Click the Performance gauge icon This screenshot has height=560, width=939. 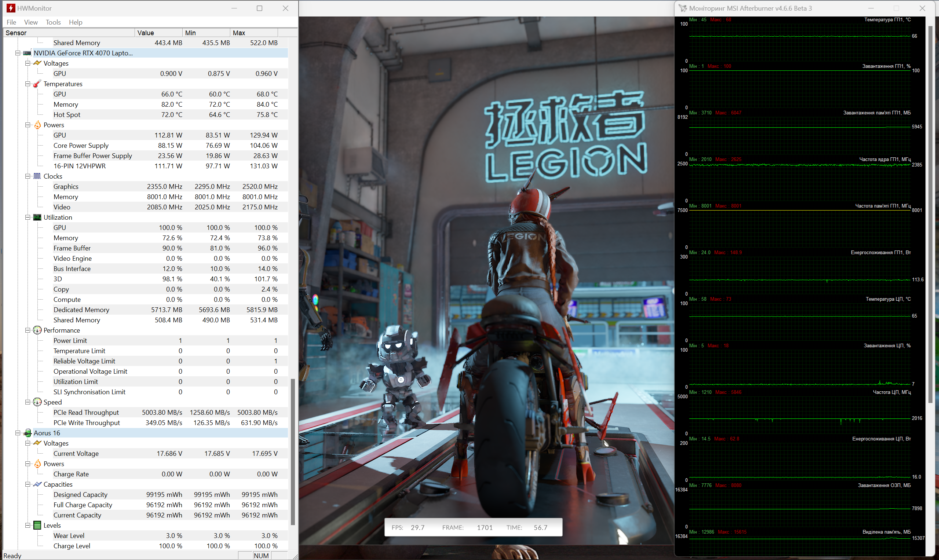(x=37, y=330)
